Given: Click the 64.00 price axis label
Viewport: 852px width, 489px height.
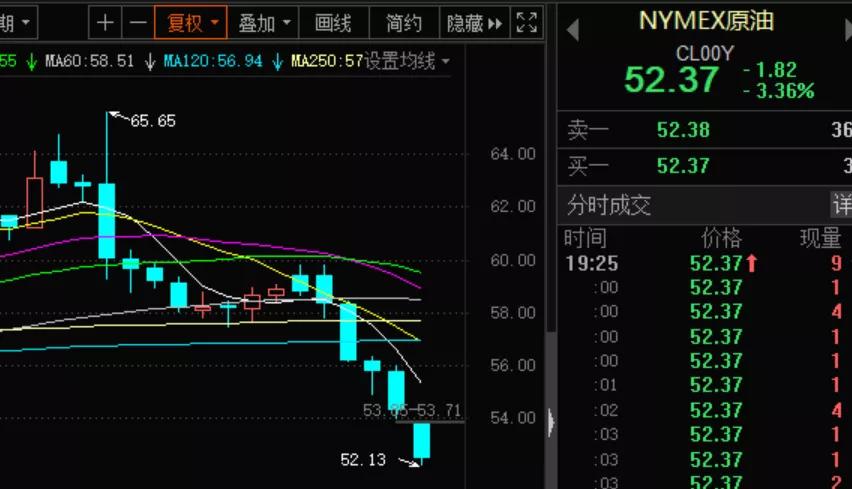Looking at the screenshot, I should pyautogui.click(x=512, y=154).
